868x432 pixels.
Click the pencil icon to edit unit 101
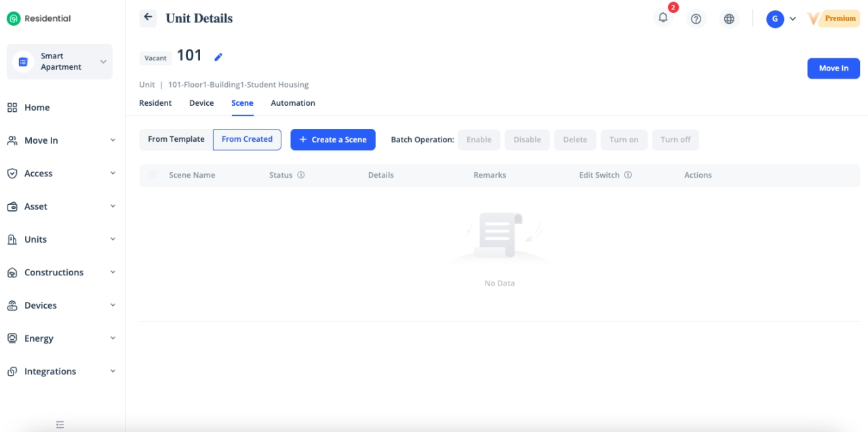click(x=218, y=57)
